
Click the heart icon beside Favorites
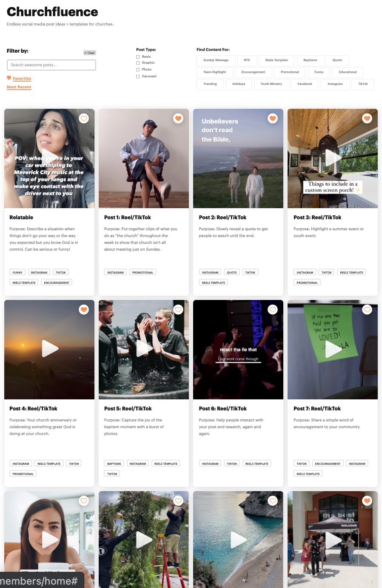pyautogui.click(x=9, y=78)
